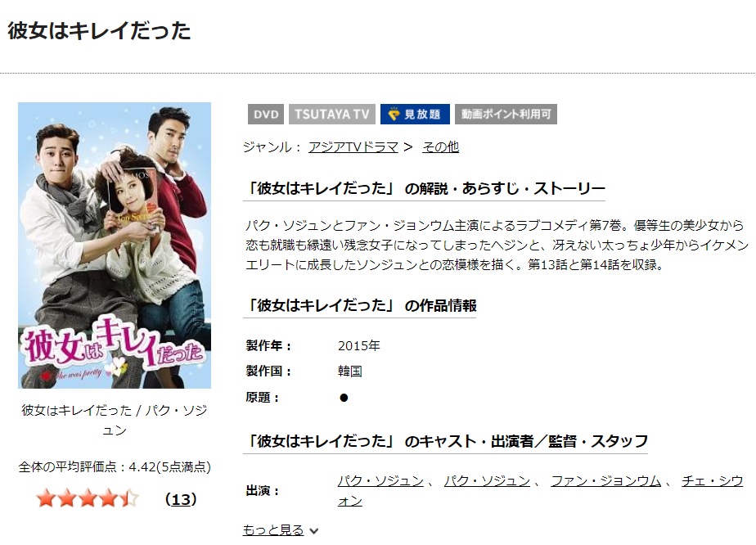The height and width of the screenshot is (545, 756).
Task: Open the その他 genre link
Action: (x=440, y=146)
